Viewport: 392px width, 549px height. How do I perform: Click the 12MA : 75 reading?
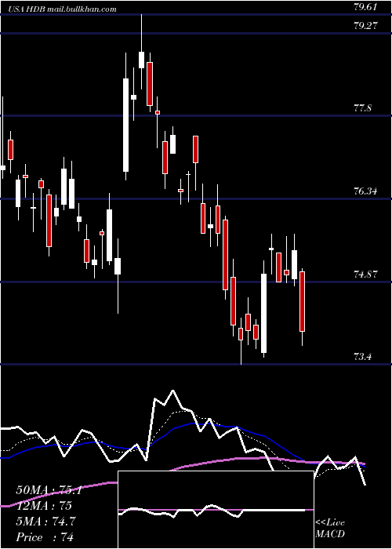click(x=44, y=506)
